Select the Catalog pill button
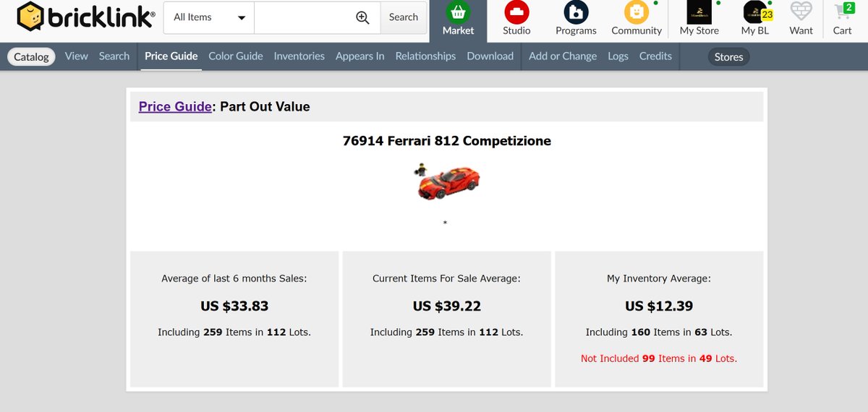 (x=32, y=56)
